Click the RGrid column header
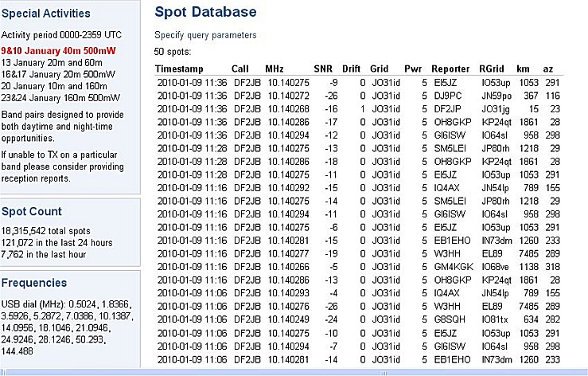The width and height of the screenshot is (588, 376). (492, 69)
